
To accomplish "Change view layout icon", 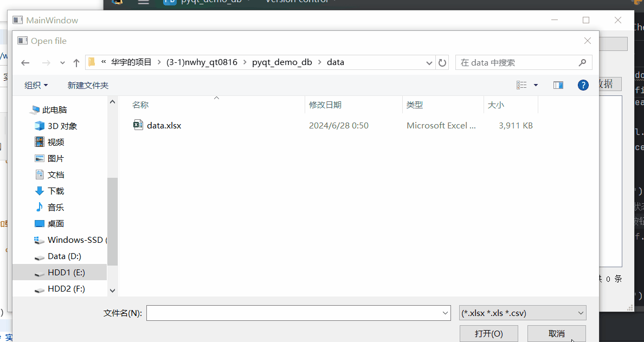I will [x=521, y=85].
